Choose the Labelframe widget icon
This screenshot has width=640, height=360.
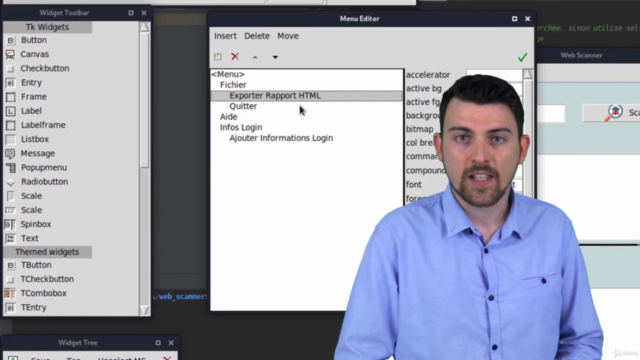pos(11,125)
